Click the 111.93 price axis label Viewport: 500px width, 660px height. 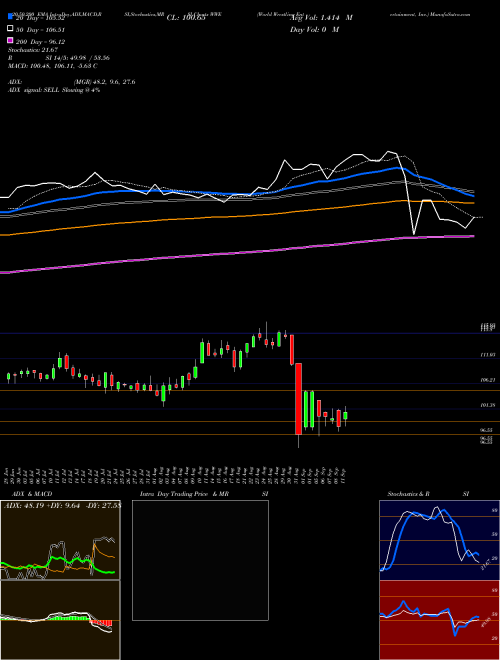[488, 355]
